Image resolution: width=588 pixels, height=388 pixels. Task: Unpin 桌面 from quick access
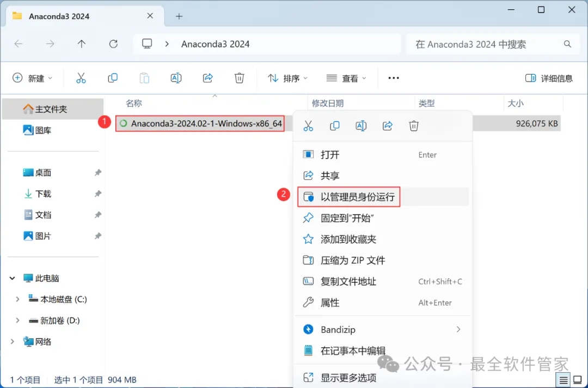[98, 173]
